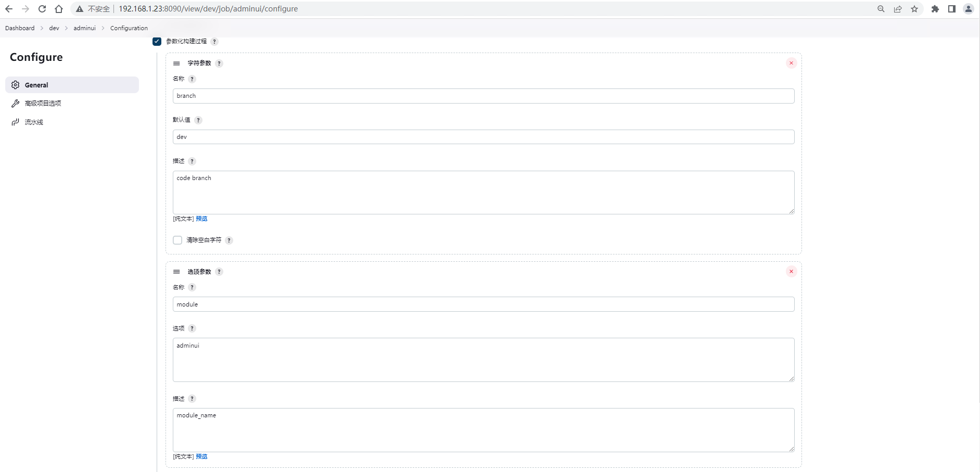Image resolution: width=980 pixels, height=472 pixels.
Task: Click into the code branch description textarea
Action: pos(483,193)
